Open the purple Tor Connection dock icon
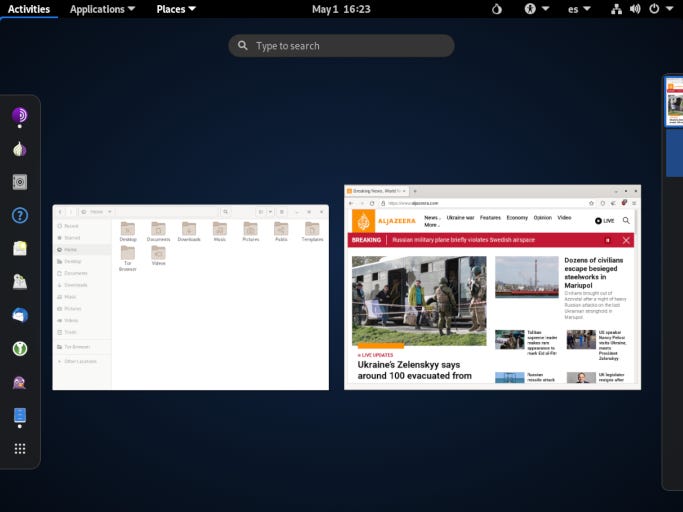The height and width of the screenshot is (512, 683). click(20, 115)
